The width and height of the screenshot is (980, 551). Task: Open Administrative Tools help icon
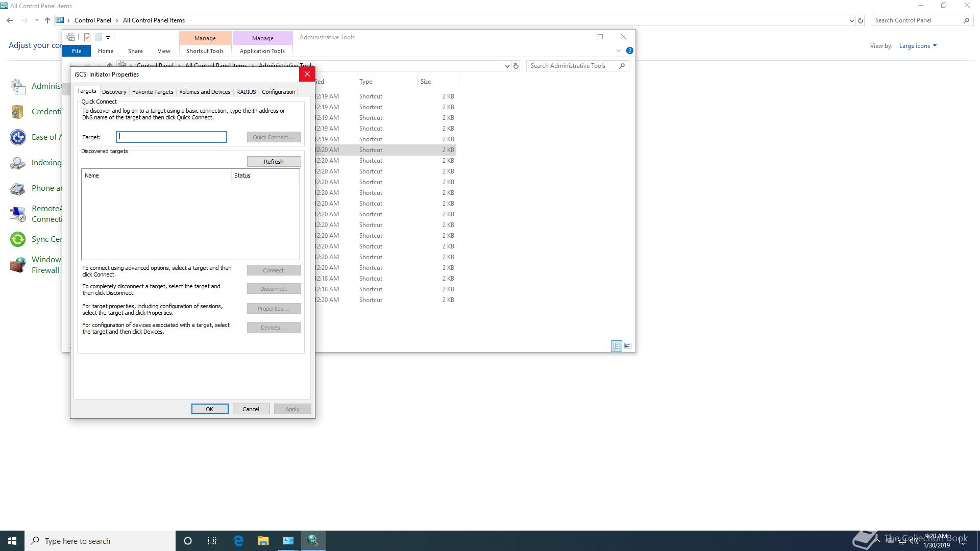(x=629, y=51)
